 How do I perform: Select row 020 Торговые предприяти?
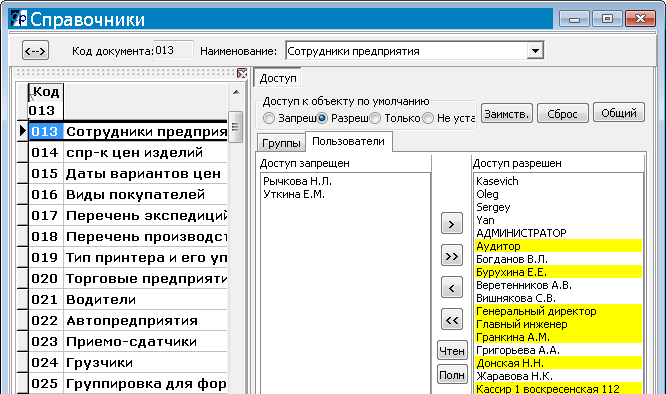tap(128, 279)
